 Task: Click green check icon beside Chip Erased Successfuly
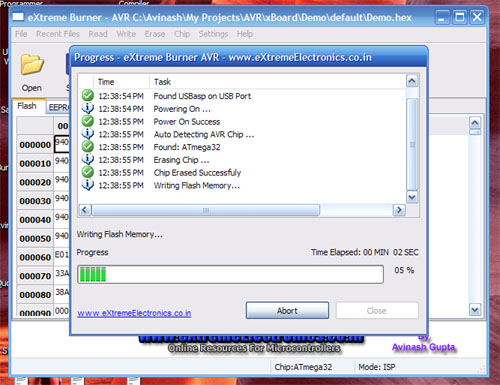(88, 172)
